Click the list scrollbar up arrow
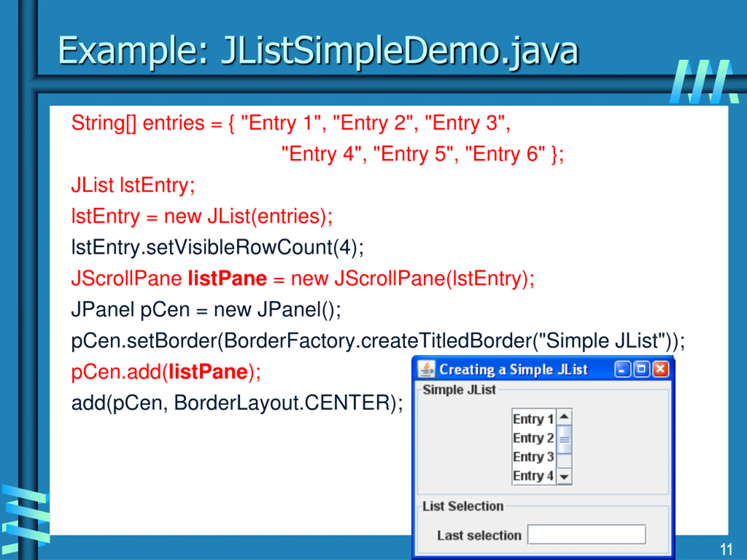The height and width of the screenshot is (560, 747). click(564, 417)
